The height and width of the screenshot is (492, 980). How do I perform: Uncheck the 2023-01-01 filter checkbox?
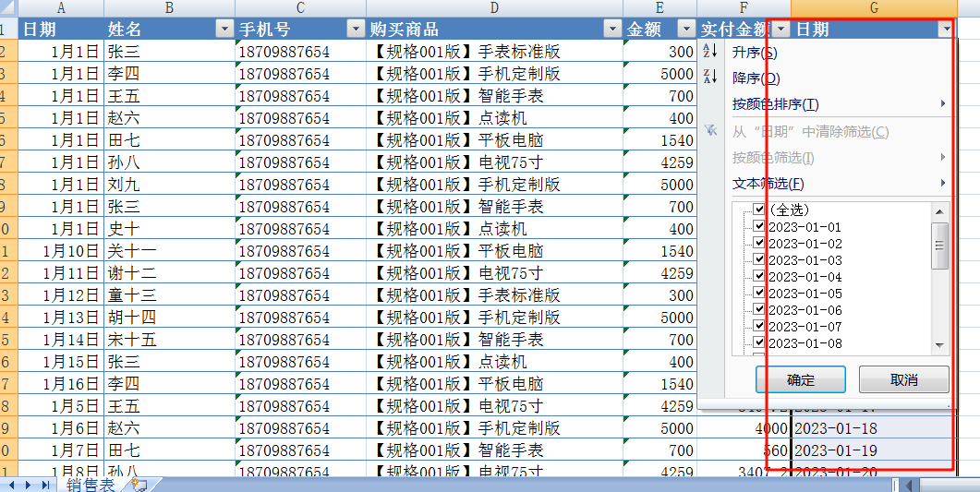click(759, 226)
